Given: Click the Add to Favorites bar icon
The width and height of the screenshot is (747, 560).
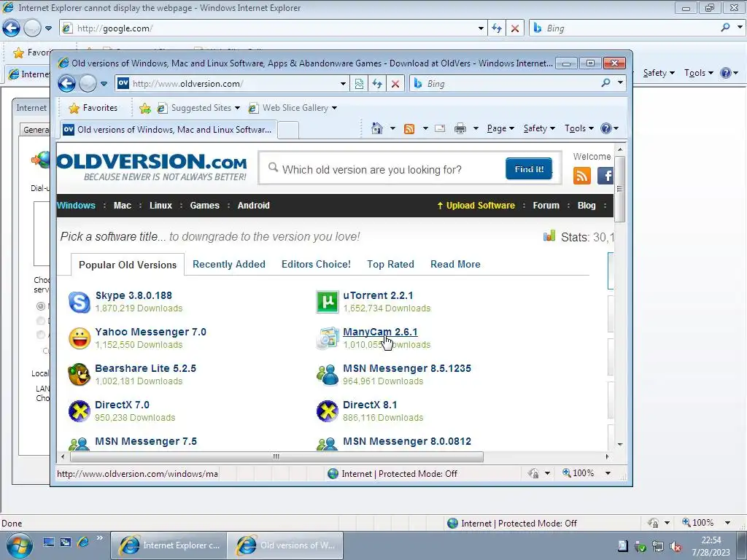Looking at the screenshot, I should click(145, 109).
